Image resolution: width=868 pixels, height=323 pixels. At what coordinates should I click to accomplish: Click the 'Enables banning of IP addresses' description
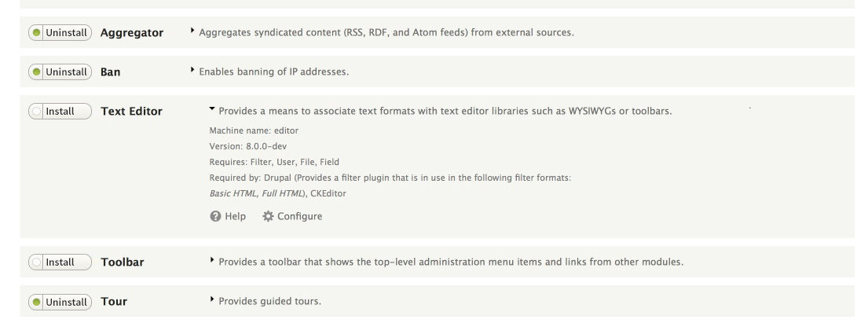274,72
